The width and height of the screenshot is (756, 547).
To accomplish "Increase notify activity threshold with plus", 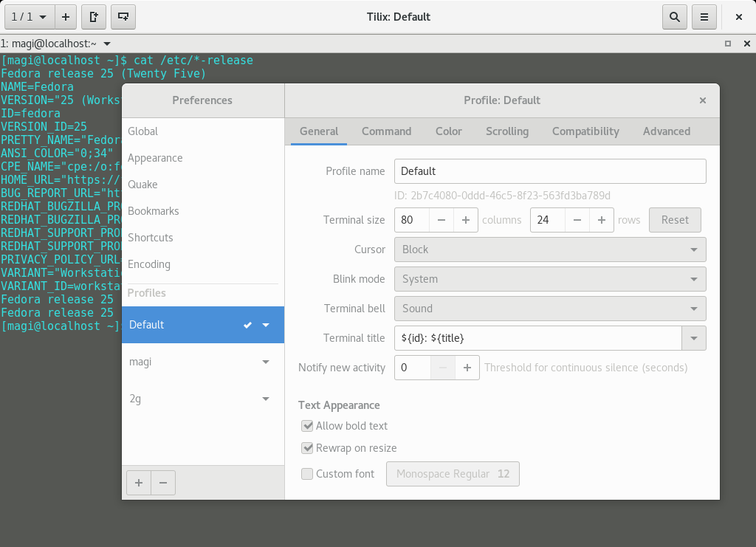I will pyautogui.click(x=467, y=368).
